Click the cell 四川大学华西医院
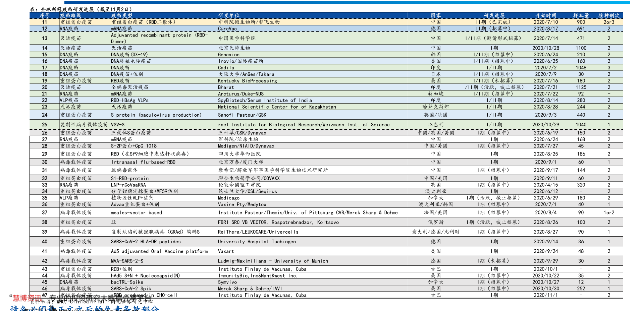This screenshot has width=644, height=311. [239, 154]
